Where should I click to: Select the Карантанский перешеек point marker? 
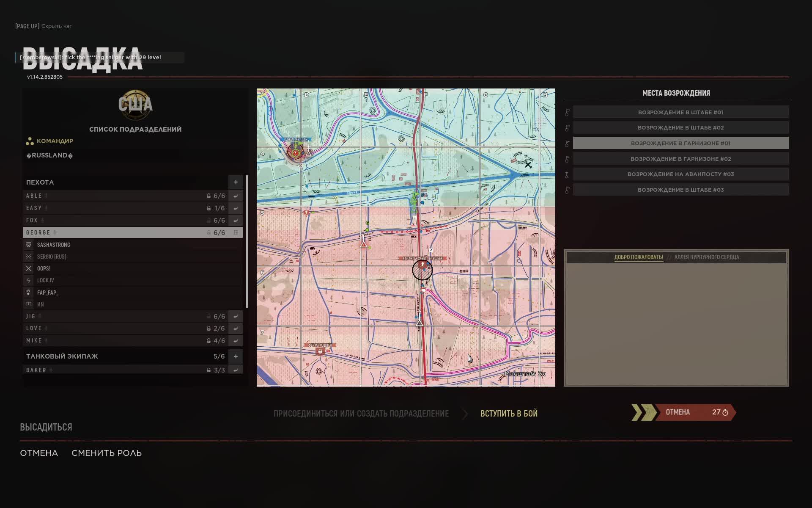422,265
